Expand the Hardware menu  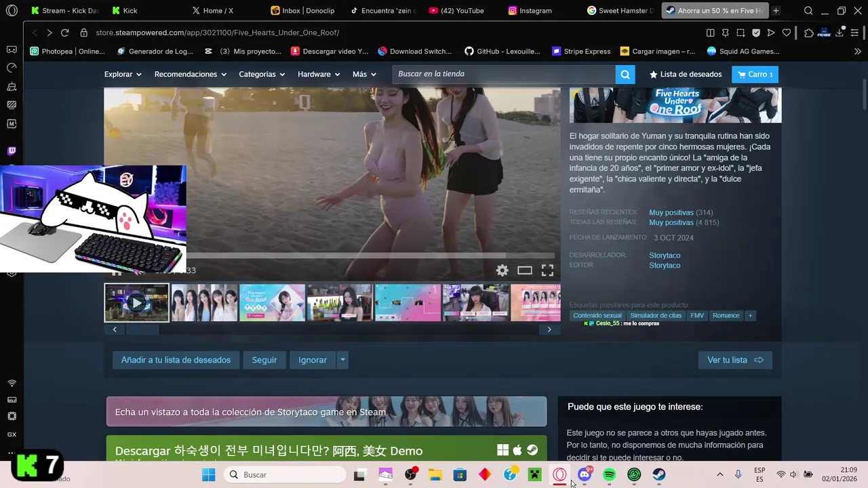(319, 75)
